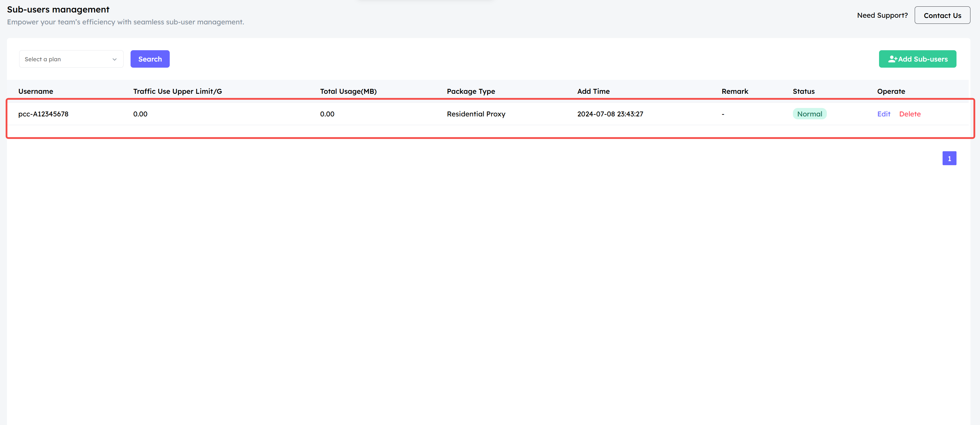
Task: Click the Status column header
Action: [804, 91]
